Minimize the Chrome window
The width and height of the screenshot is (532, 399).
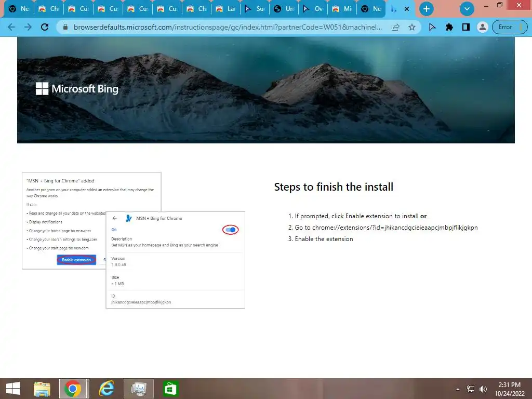point(486,5)
